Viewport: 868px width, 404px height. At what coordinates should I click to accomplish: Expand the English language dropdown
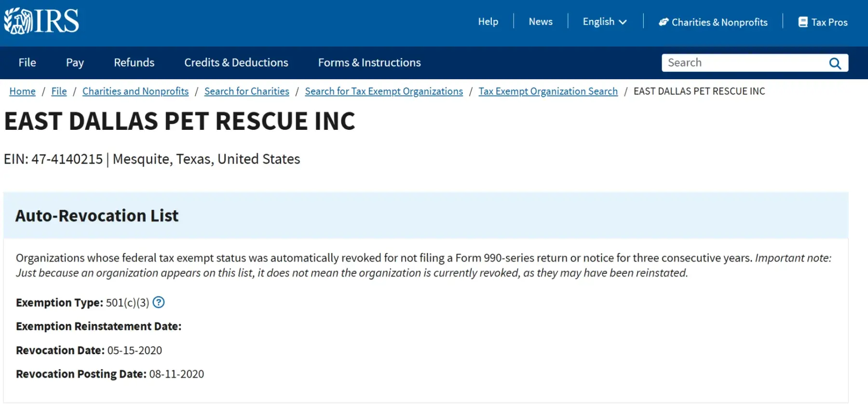pos(605,22)
